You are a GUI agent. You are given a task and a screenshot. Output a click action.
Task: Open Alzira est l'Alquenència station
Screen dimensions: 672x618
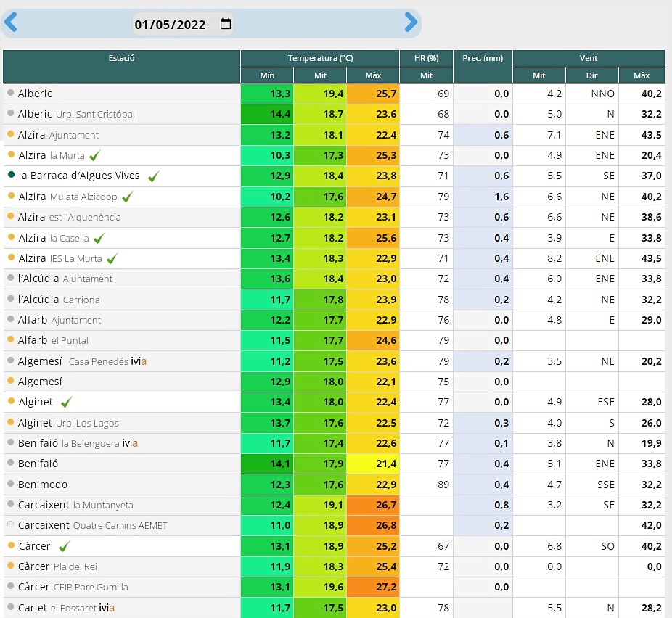[70, 217]
